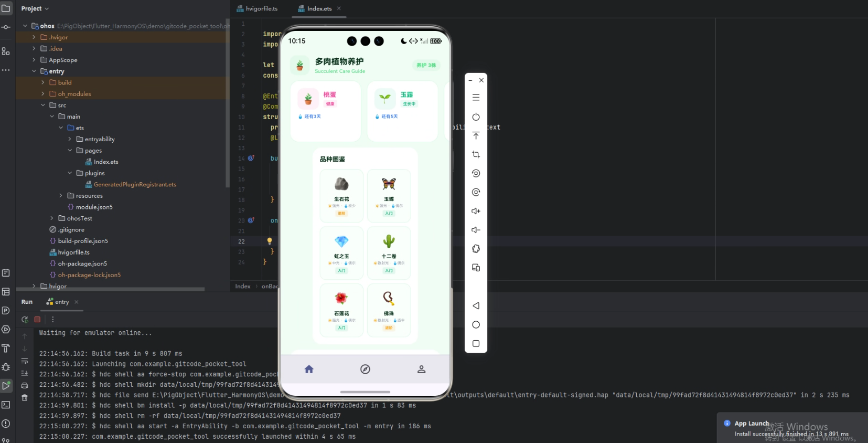
Task: Print the Run console output
Action: (25, 385)
